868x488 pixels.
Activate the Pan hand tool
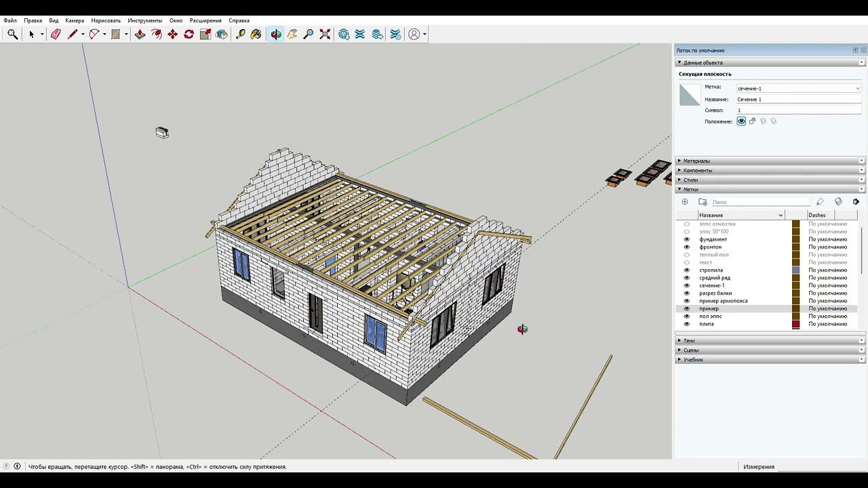(x=292, y=34)
